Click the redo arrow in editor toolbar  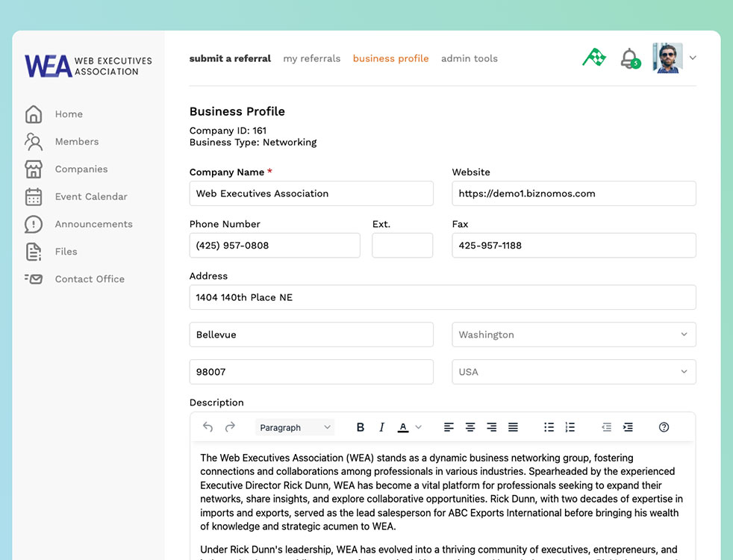230,427
